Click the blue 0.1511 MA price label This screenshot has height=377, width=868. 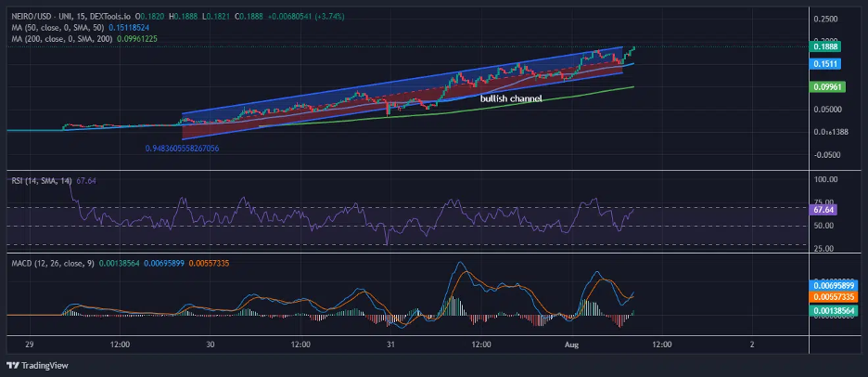826,64
